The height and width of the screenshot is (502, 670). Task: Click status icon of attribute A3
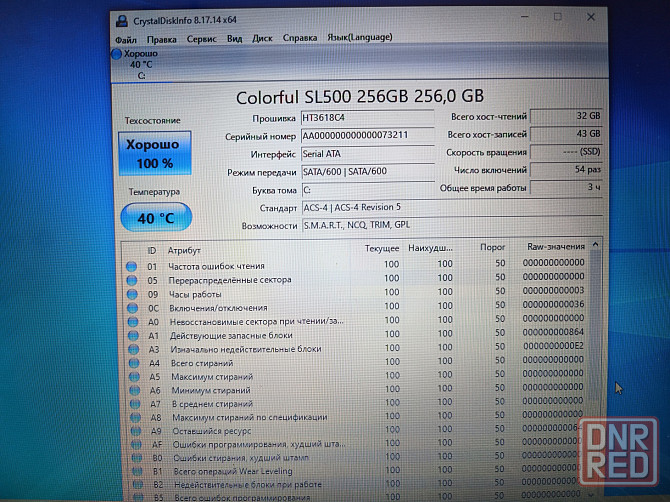point(134,349)
